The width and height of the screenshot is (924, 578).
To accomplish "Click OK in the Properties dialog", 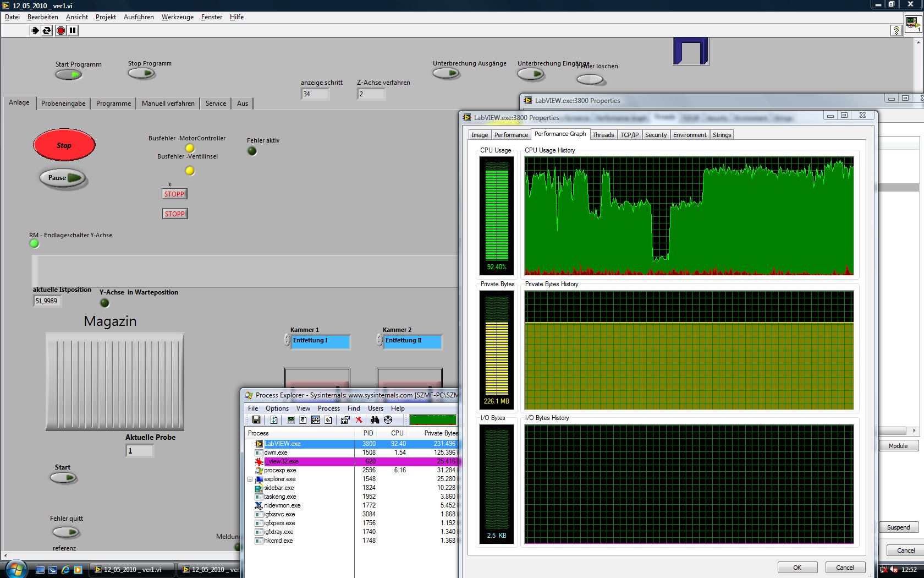I will point(797,568).
